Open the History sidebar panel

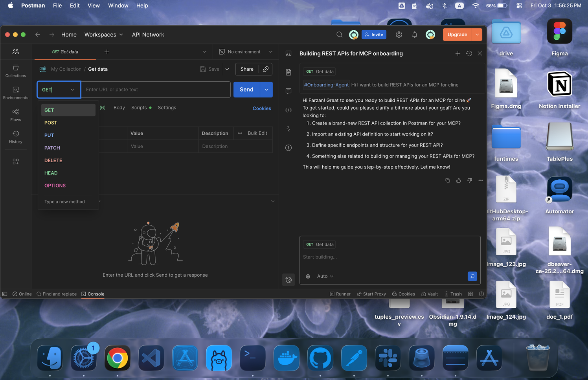point(16,137)
